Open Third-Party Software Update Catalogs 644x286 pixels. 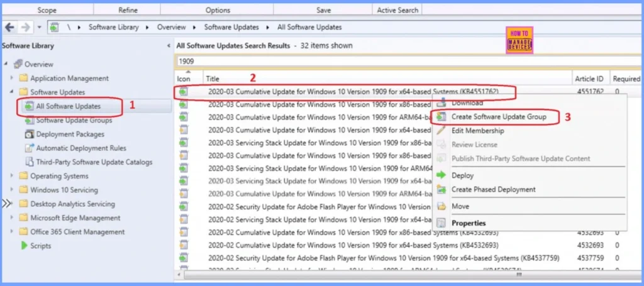[94, 162]
